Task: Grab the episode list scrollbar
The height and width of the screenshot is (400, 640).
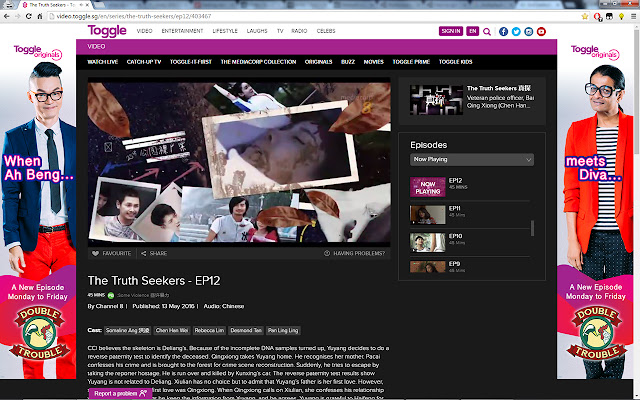Action: (532, 228)
